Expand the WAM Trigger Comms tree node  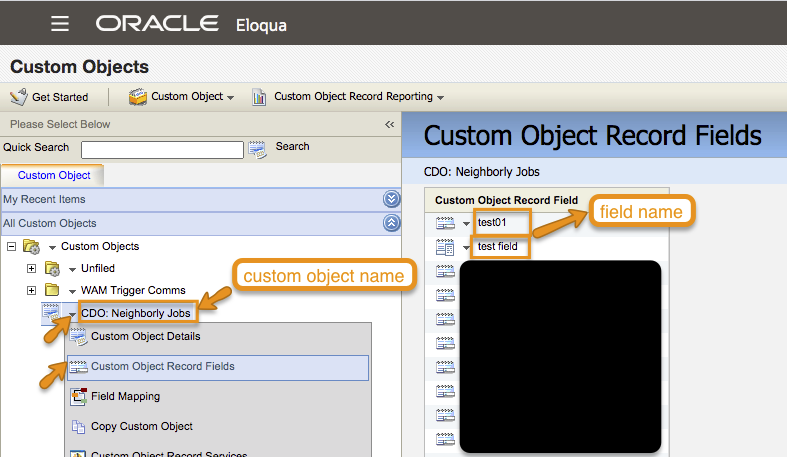[31, 291]
